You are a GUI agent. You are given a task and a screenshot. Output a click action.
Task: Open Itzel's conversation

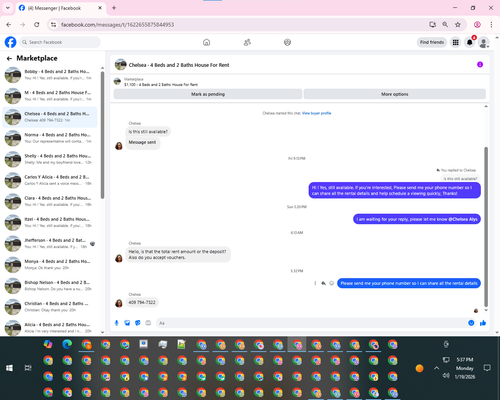click(50, 222)
